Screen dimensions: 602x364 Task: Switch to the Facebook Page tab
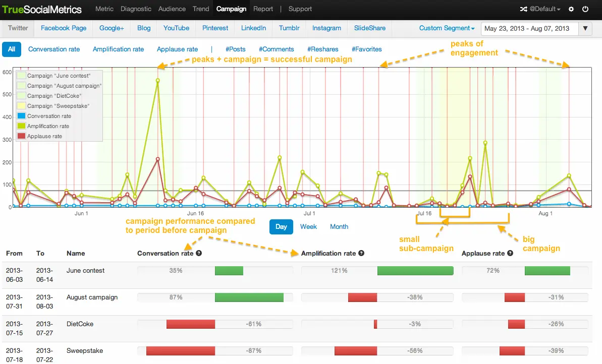[x=64, y=28]
